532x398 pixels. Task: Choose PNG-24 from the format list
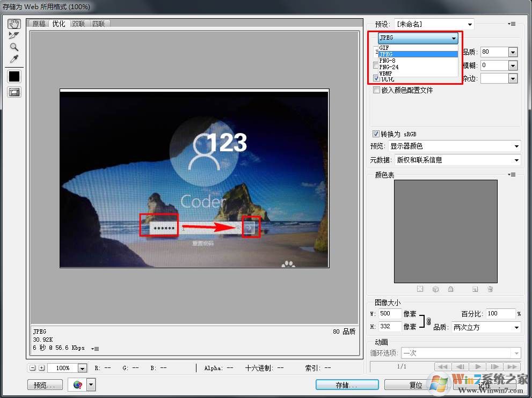click(x=389, y=67)
